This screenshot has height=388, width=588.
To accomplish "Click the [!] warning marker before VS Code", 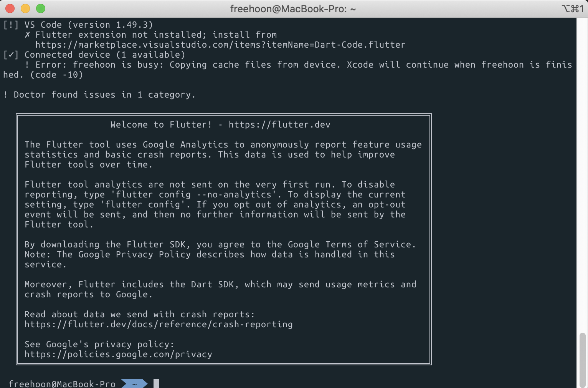I will click(11, 25).
